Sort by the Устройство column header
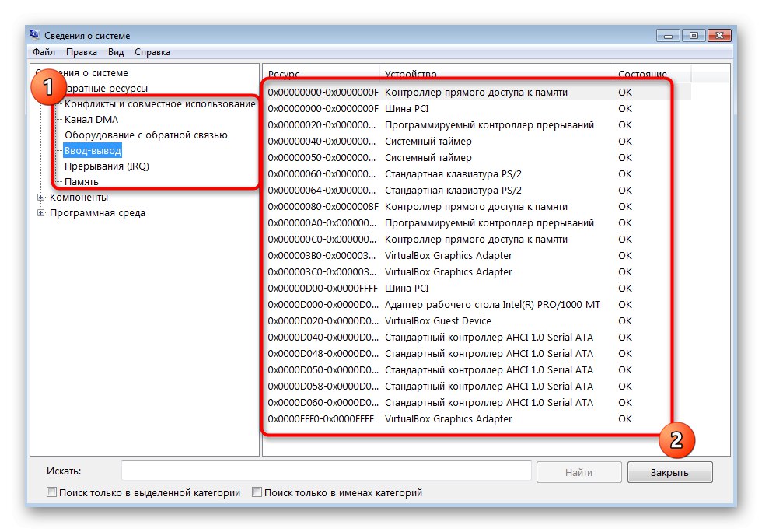The image size is (762, 532). (x=496, y=74)
